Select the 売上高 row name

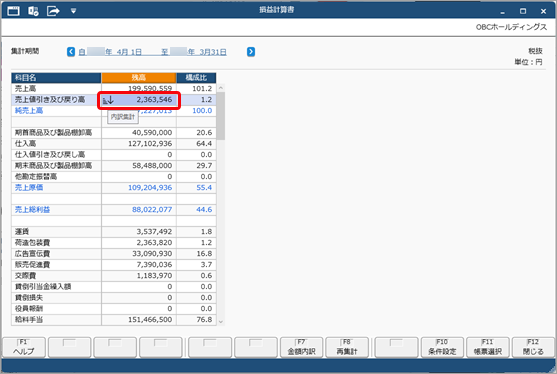[x=25, y=88]
